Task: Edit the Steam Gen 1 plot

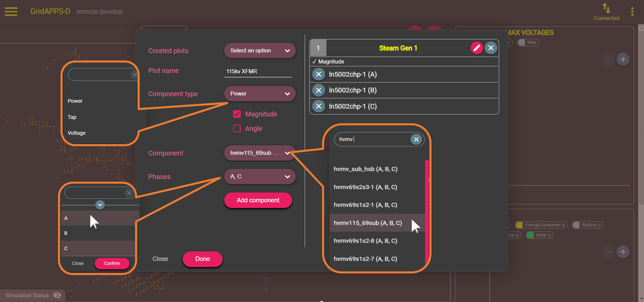Action: pos(477,48)
